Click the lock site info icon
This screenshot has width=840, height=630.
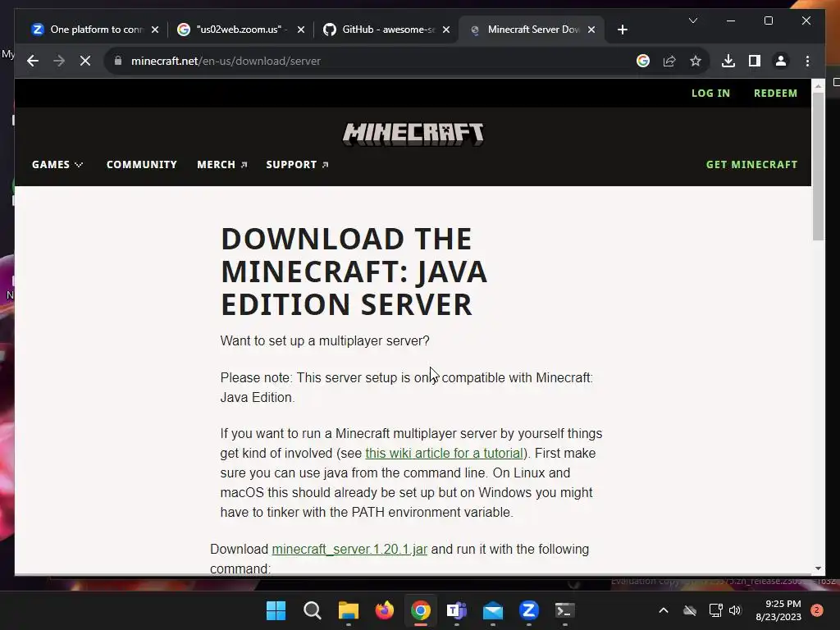click(118, 61)
